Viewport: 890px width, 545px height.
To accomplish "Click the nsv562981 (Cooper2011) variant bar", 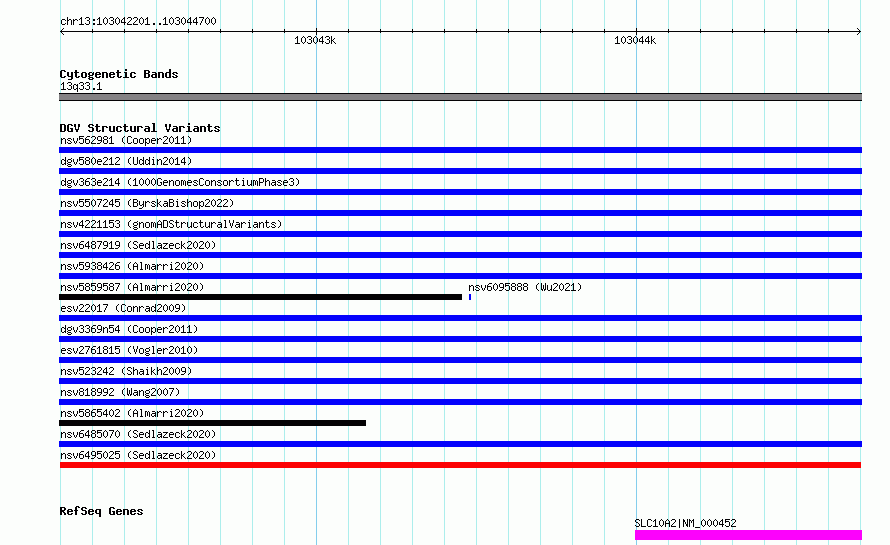I will [x=460, y=150].
